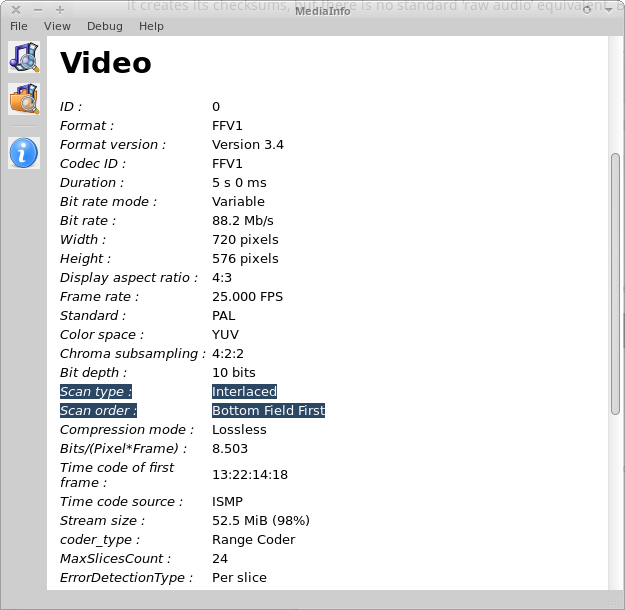Open the File menu

click(19, 26)
